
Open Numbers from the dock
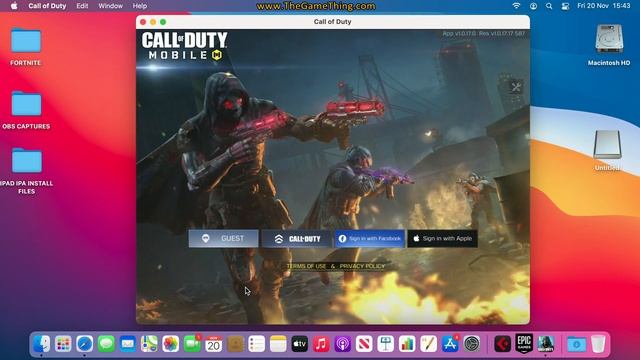tap(407, 344)
